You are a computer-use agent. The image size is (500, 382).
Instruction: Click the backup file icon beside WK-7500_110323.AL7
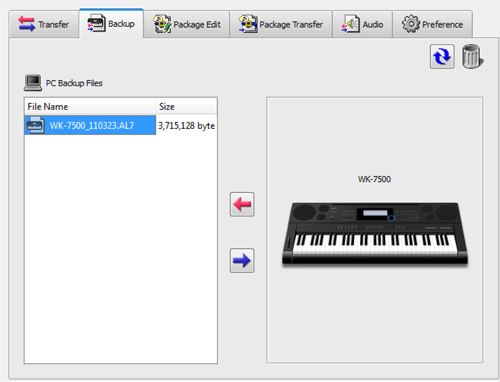point(35,125)
